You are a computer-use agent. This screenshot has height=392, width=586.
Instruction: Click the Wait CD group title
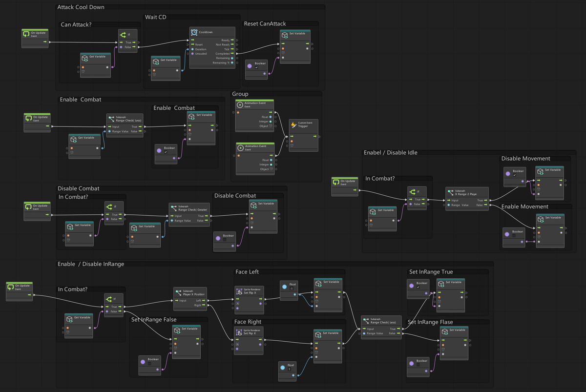tap(155, 18)
